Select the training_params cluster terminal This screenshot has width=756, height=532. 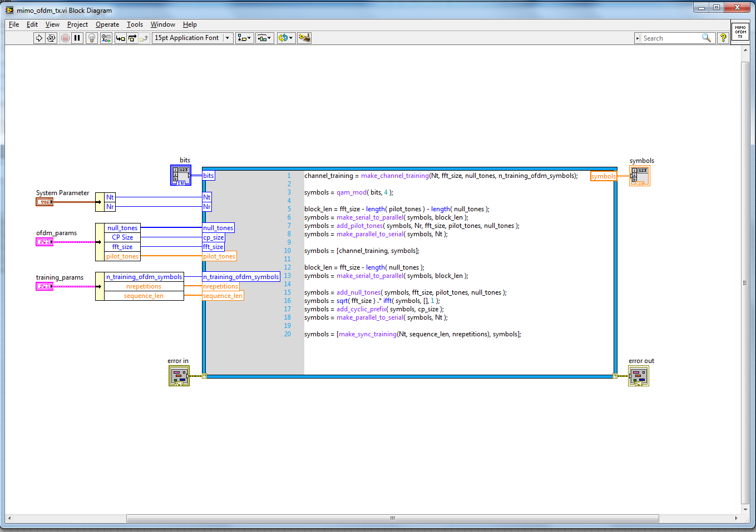[45, 286]
